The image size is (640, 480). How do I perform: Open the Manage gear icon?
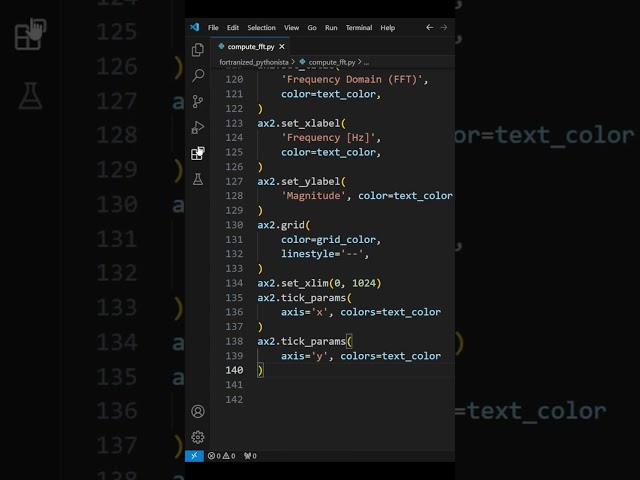coord(198,437)
